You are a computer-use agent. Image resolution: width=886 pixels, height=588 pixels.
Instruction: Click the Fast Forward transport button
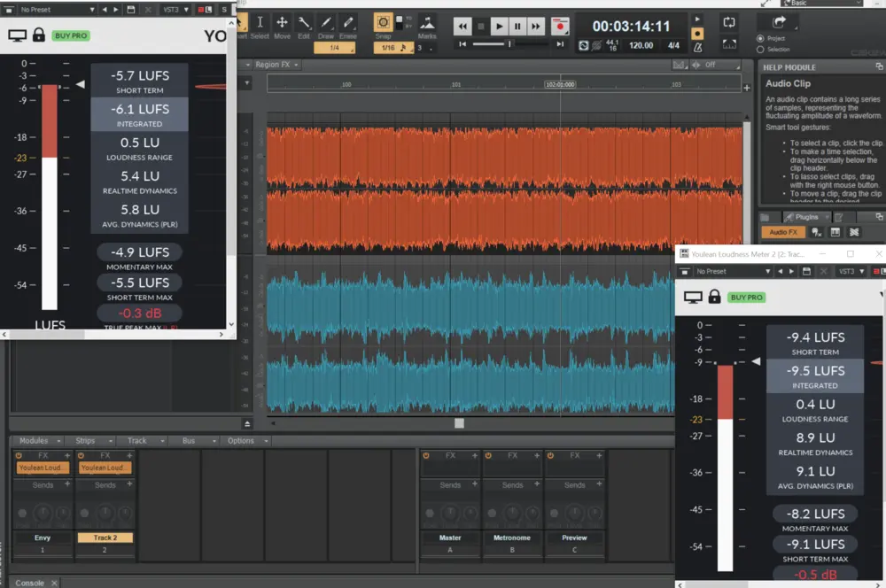coord(536,26)
